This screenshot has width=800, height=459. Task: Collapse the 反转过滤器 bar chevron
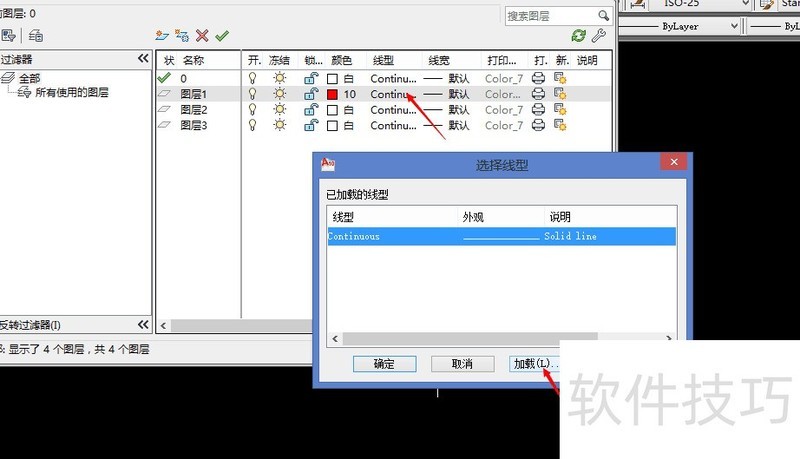143,324
